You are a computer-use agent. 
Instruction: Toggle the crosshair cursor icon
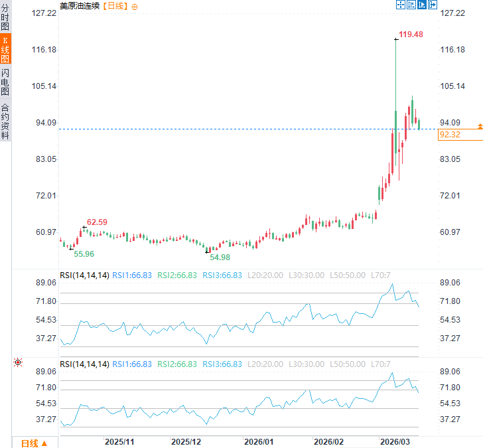coord(401,5)
